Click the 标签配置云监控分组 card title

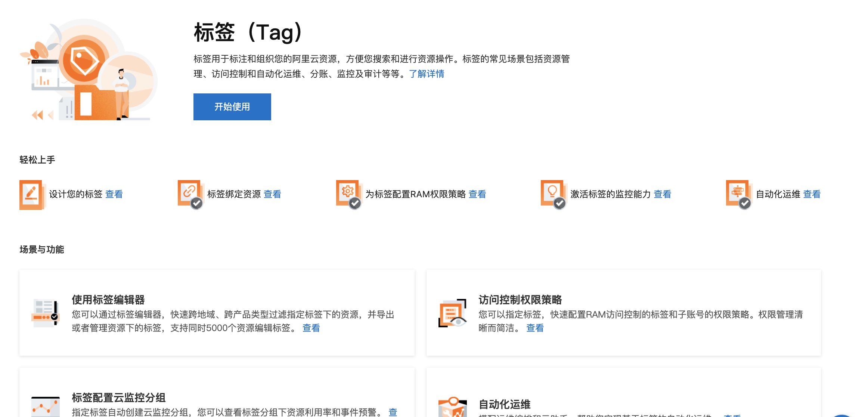[119, 398]
